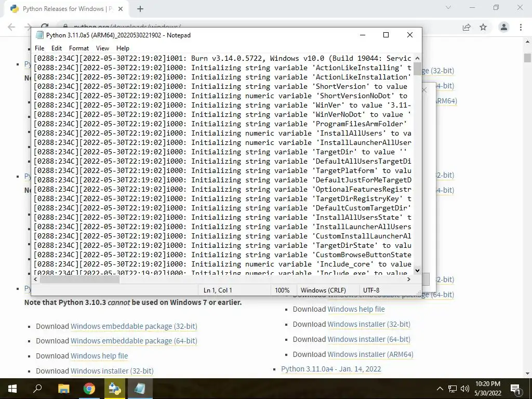Image resolution: width=532 pixels, height=399 pixels.
Task: Click the Notepad vertical scrollbar thumb
Action: [417, 69]
